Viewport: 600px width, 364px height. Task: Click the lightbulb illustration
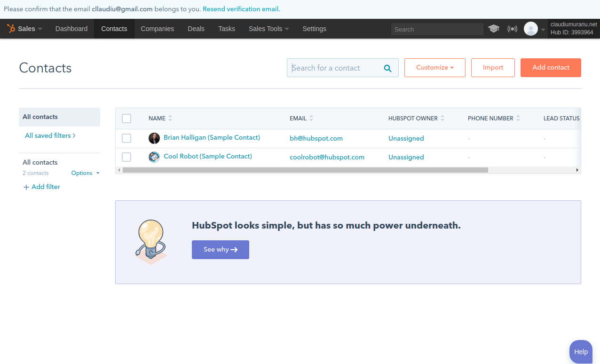tap(151, 241)
